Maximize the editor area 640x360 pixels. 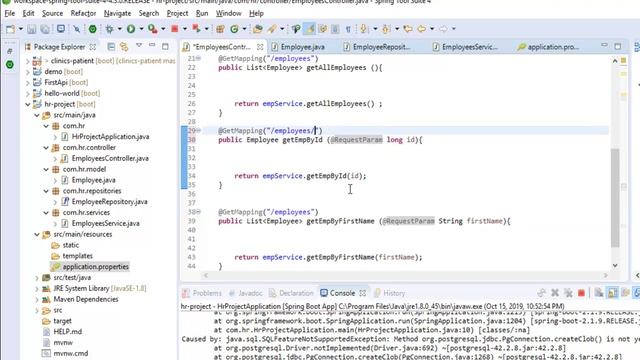[x=618, y=46]
